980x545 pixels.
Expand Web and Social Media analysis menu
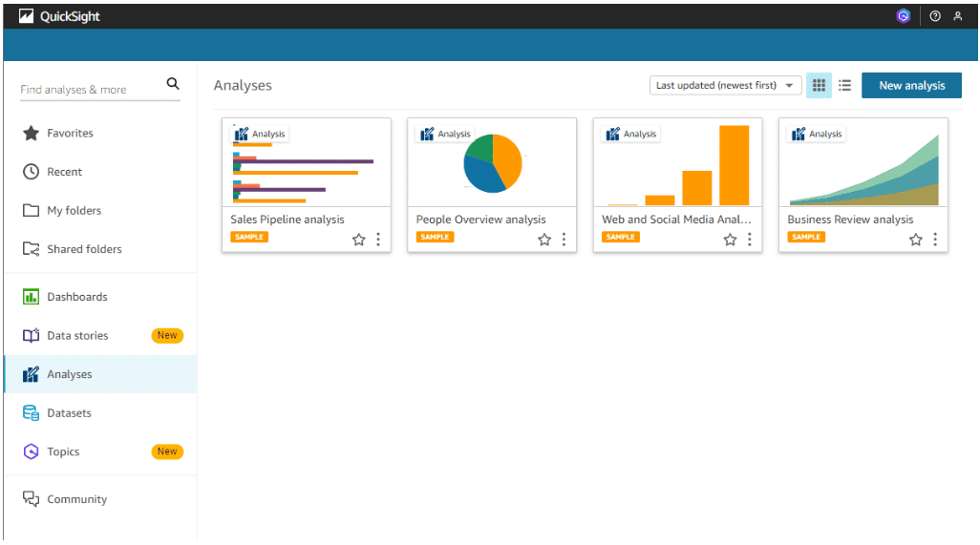(749, 240)
